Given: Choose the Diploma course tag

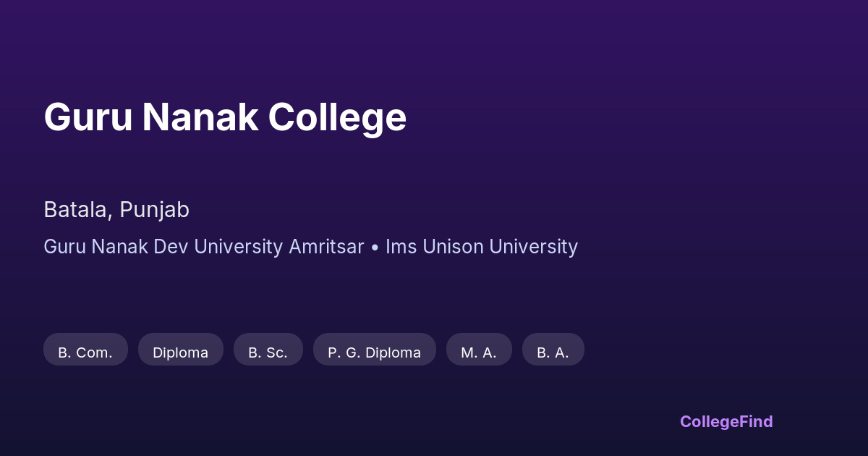Looking at the screenshot, I should pos(180,352).
